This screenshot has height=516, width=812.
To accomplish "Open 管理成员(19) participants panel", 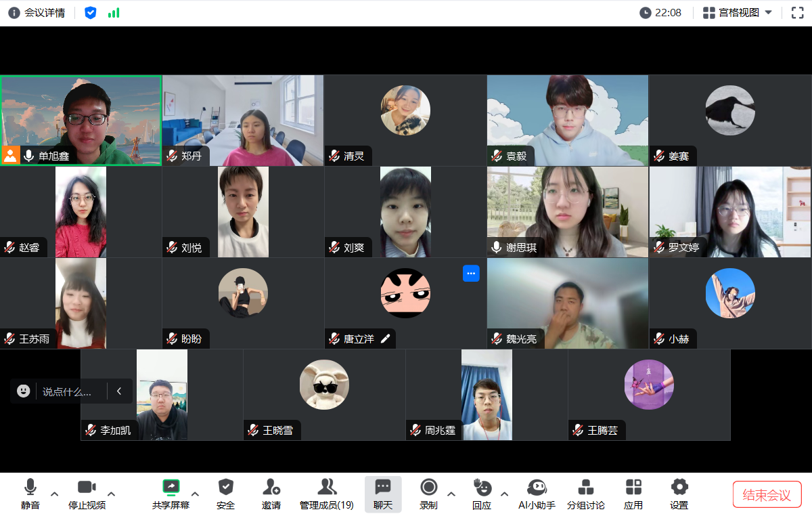I will coord(327,494).
